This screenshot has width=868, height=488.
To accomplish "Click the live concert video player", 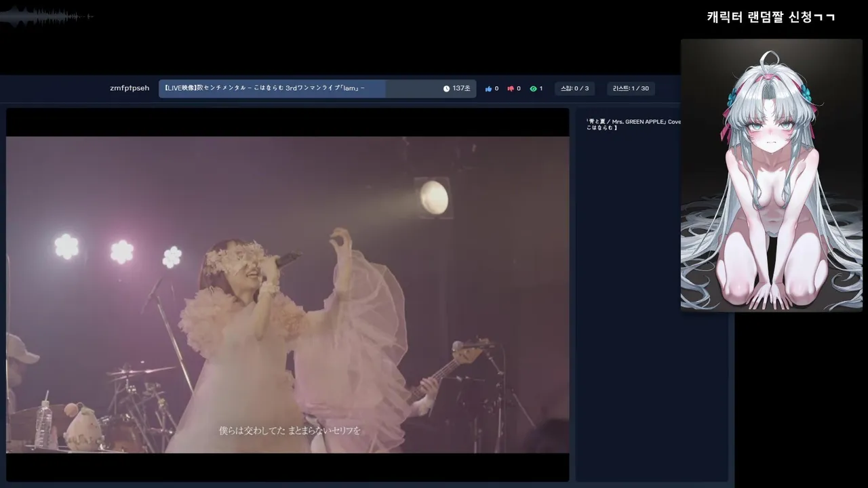I will (x=288, y=295).
